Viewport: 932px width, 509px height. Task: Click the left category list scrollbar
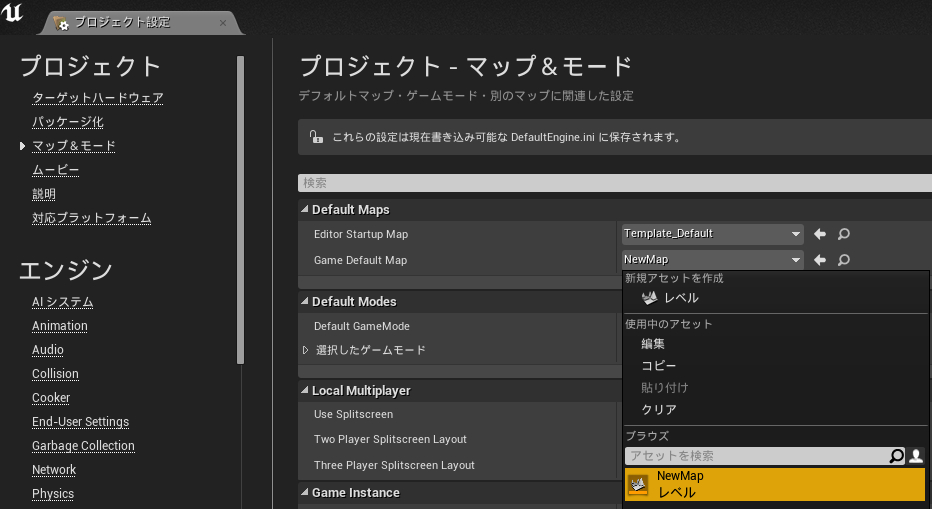[240, 209]
